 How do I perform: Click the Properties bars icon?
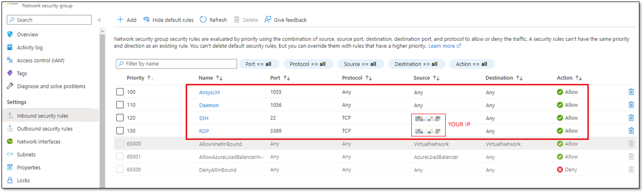click(x=10, y=167)
